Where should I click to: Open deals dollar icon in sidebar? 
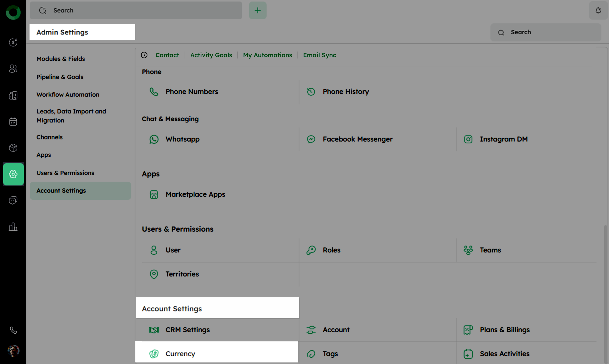click(x=13, y=42)
